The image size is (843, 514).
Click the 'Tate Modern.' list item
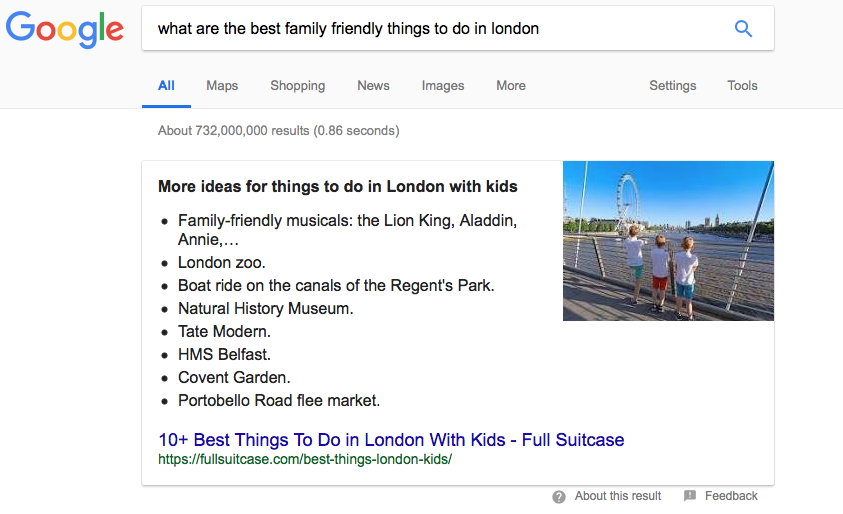[x=224, y=332]
